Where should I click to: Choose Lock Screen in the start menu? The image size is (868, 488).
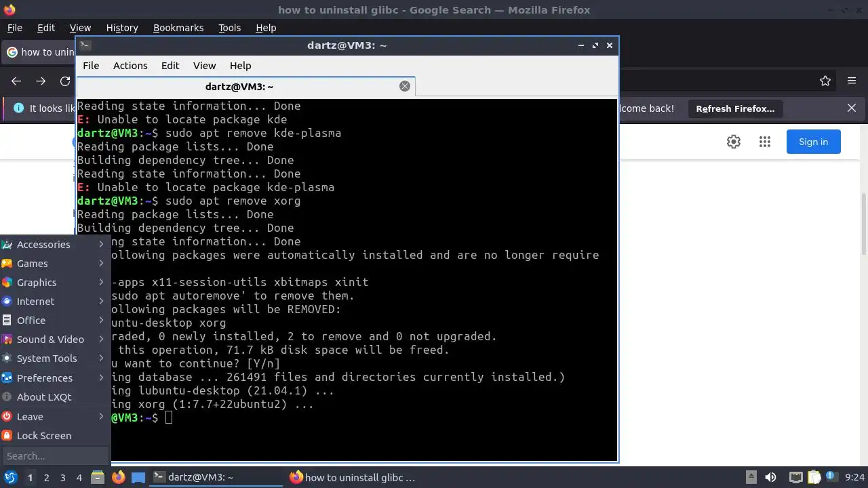pos(54,436)
